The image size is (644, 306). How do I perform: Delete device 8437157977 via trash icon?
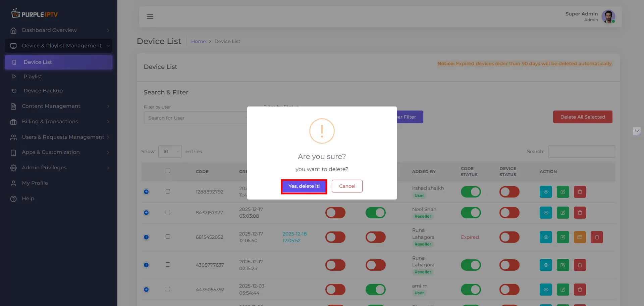tap(580, 213)
